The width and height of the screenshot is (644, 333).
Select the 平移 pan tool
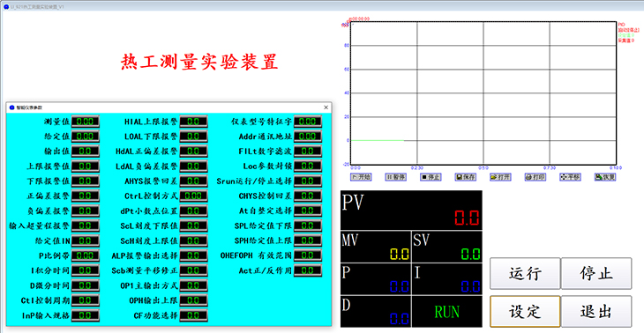coord(570,177)
